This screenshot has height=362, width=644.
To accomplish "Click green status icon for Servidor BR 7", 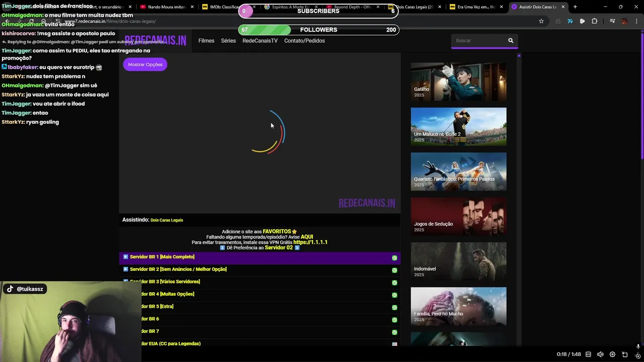I will click(394, 332).
